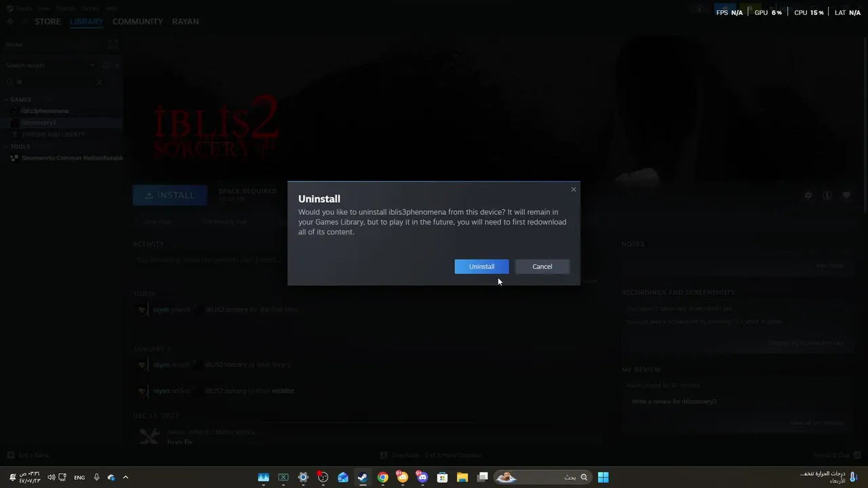Open game settings gear icon
Viewport: 868px width, 488px height.
[x=808, y=195]
